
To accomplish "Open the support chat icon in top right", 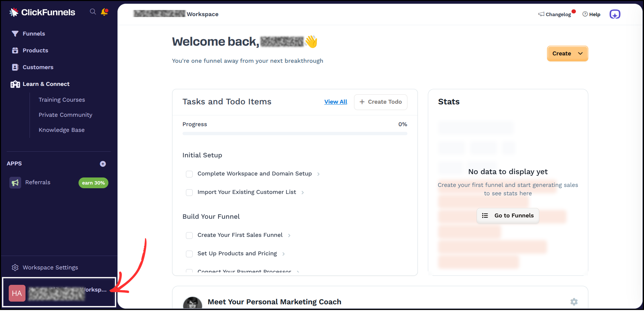I will [614, 14].
